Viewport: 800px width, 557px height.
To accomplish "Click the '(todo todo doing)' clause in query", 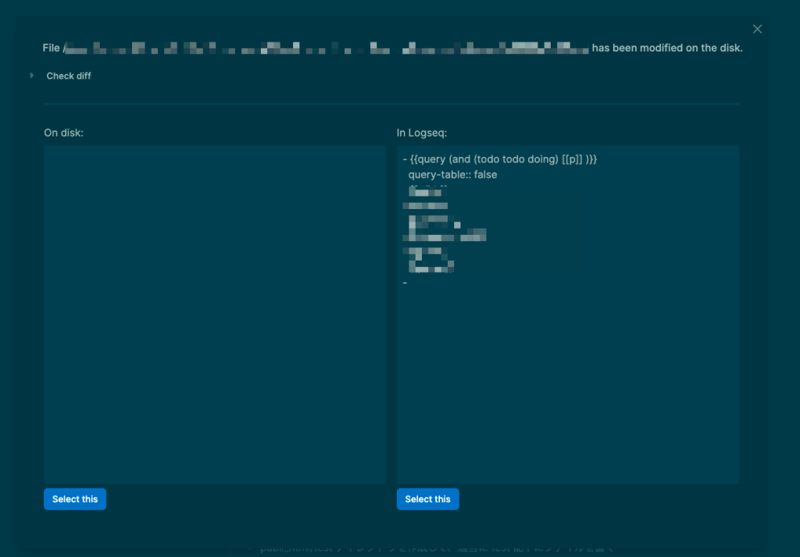I will point(515,159).
